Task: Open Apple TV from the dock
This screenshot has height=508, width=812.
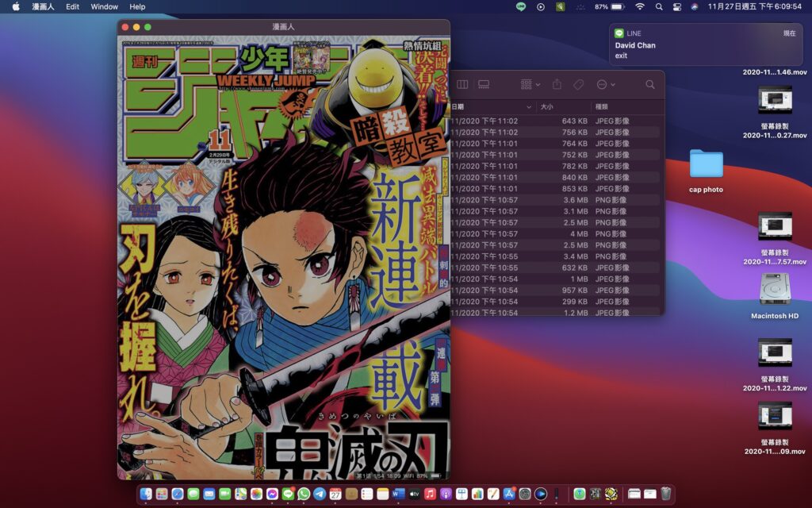Action: (414, 494)
